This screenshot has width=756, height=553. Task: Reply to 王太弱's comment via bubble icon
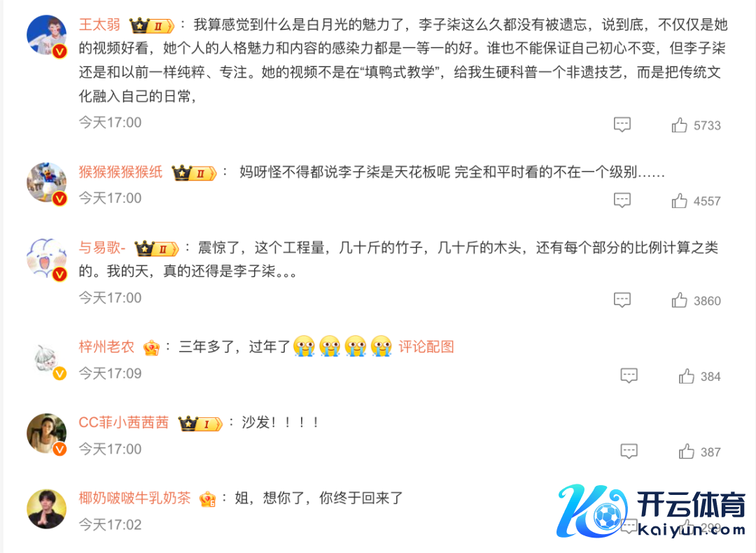[622, 125]
